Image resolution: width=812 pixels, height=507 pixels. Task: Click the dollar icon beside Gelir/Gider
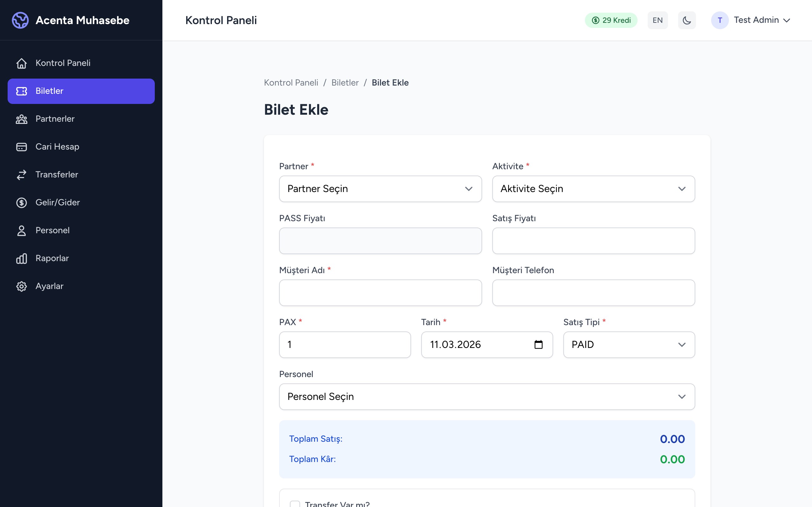22,202
